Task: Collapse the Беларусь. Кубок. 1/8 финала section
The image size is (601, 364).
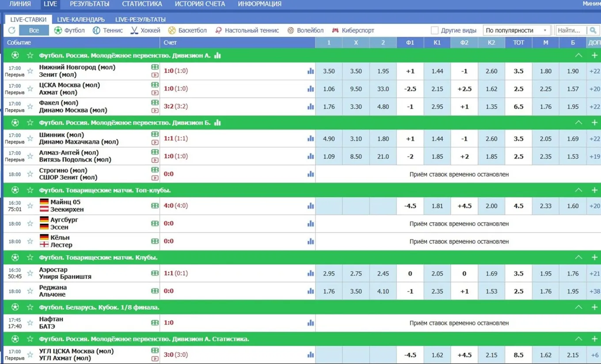Action: point(578,307)
